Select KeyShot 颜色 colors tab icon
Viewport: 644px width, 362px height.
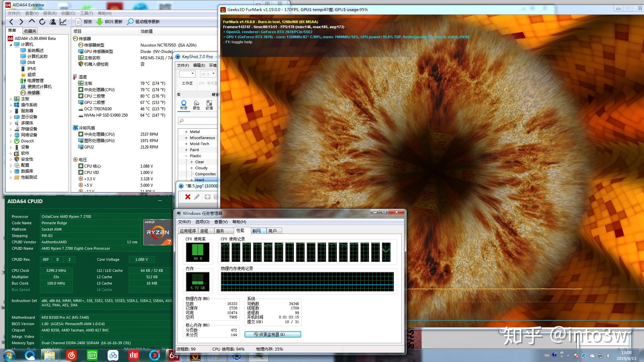point(197,105)
